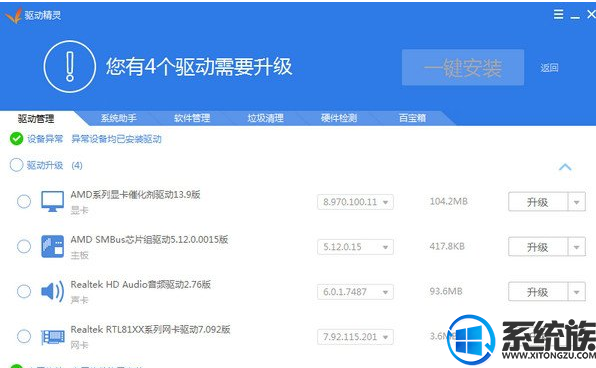
Task: Open version dropdown 5.12.0.15
Action: [x=355, y=247]
